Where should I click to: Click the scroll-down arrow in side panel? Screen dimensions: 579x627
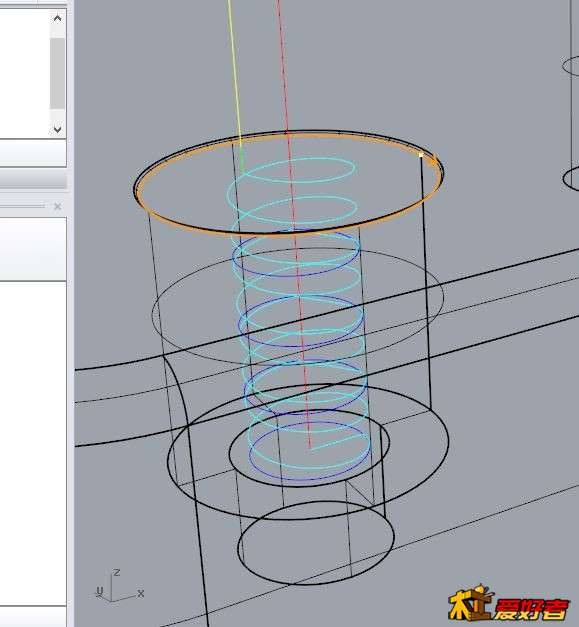click(58, 130)
